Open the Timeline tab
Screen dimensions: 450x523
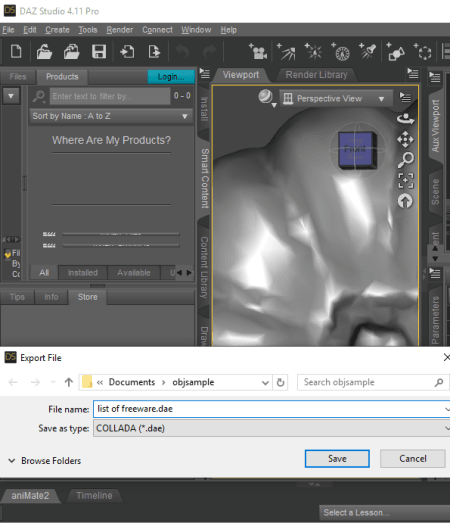94,496
